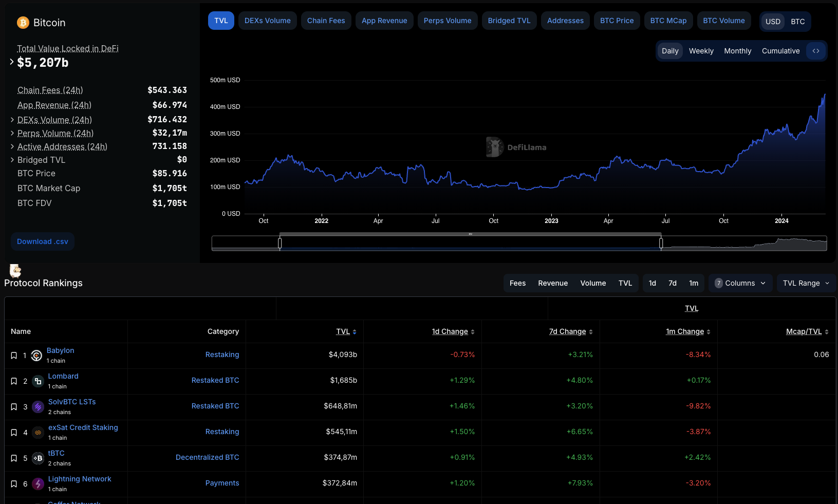Select the 1d rankings period
This screenshot has height=504, width=838.
(653, 283)
